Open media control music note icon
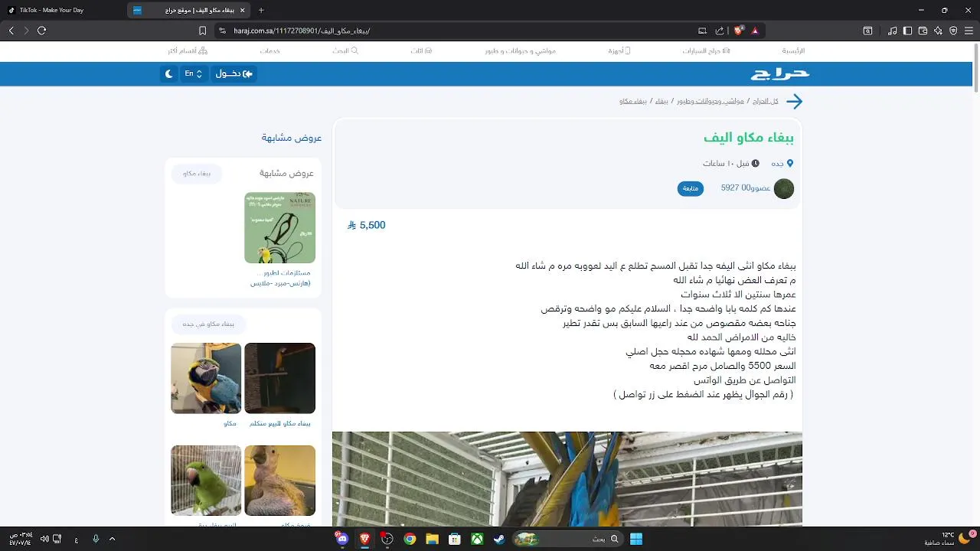The height and width of the screenshot is (551, 980). point(893,31)
